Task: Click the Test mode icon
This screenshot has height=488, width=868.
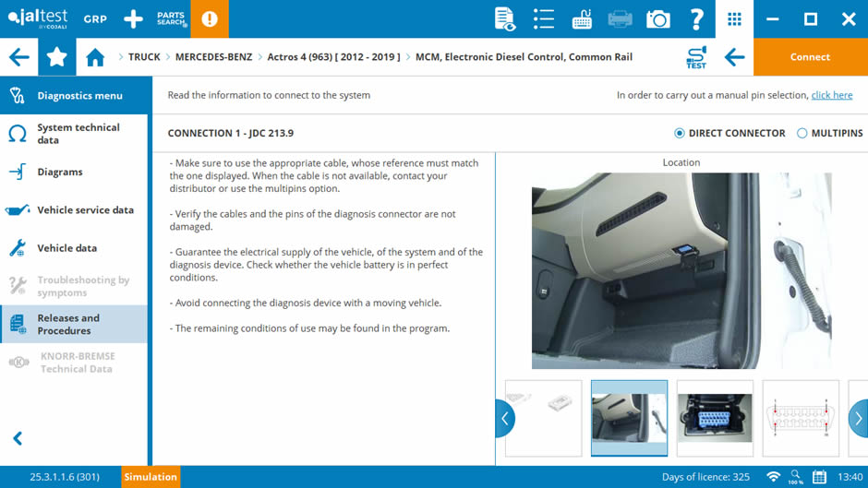Action: (696, 57)
